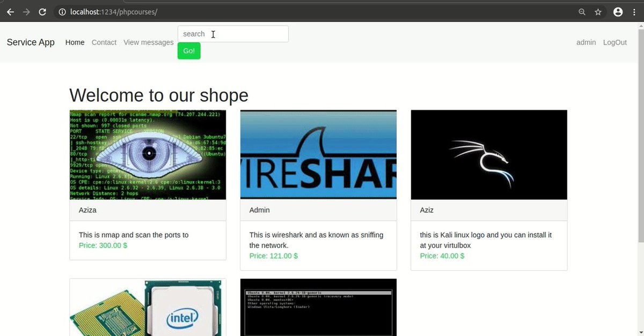Click the search magnifier icon in the toolbar
Viewport: 644px width, 336px height.
click(582, 11)
